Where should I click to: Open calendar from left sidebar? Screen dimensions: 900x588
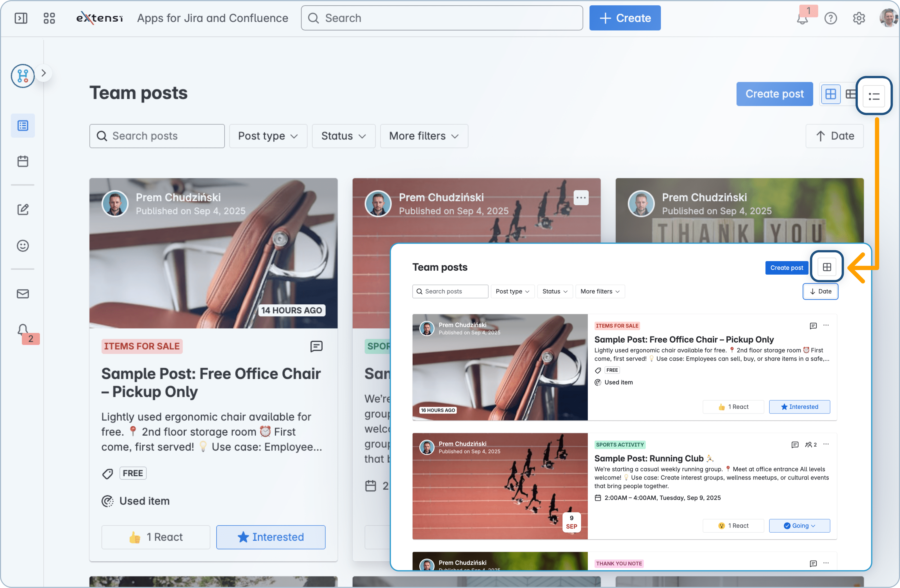[23, 161]
